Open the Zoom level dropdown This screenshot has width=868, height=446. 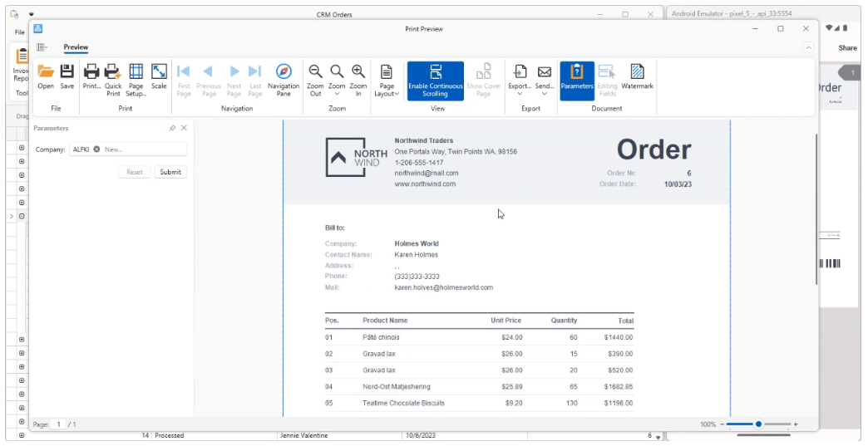[x=337, y=80]
